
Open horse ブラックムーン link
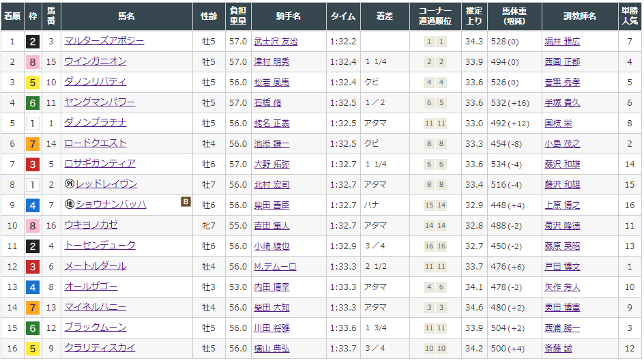pos(96,328)
